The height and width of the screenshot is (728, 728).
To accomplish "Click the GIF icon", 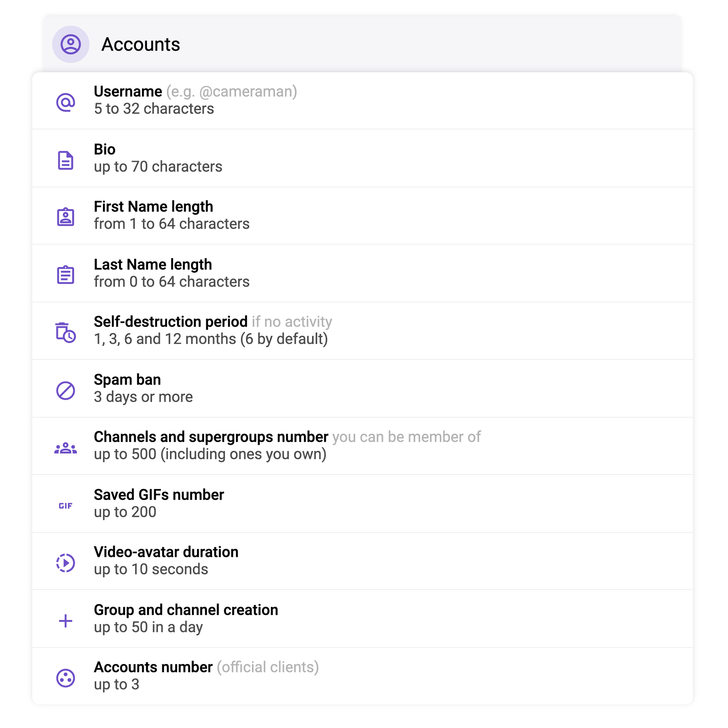I will (x=66, y=506).
